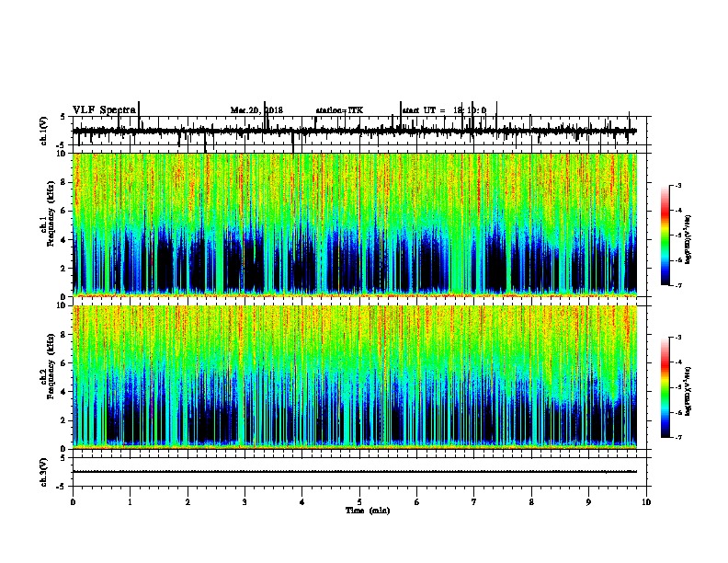
Task: Click time axis tick label "9"
Action: [588, 502]
